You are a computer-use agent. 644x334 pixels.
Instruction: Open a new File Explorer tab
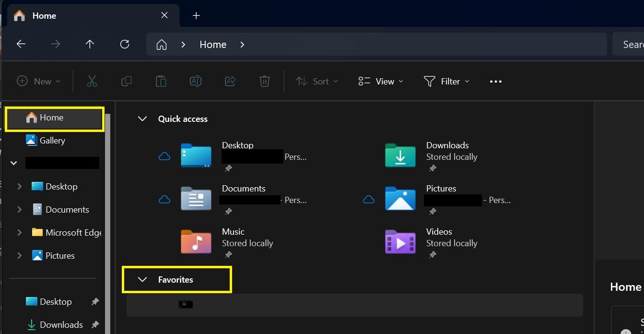196,15
